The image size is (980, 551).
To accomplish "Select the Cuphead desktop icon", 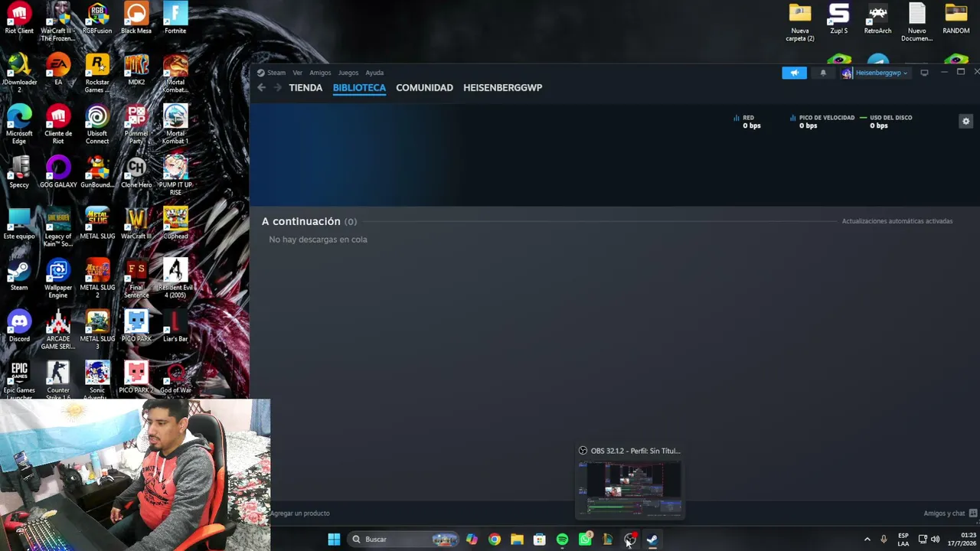I will click(175, 224).
